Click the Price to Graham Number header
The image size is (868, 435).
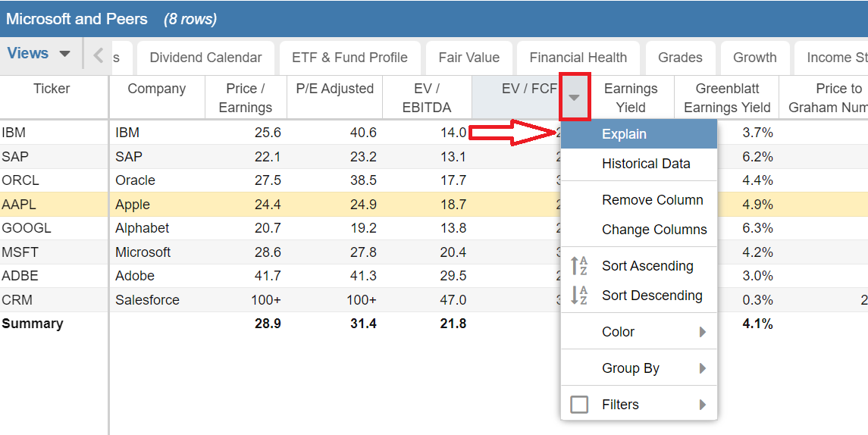point(825,98)
